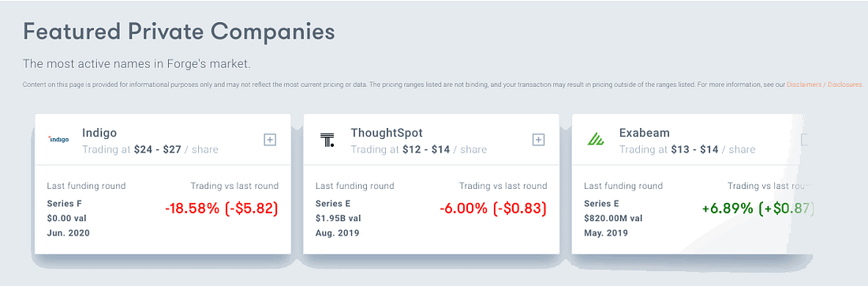Click the ThoughtSpot company logo
The height and width of the screenshot is (286, 868).
(x=327, y=140)
